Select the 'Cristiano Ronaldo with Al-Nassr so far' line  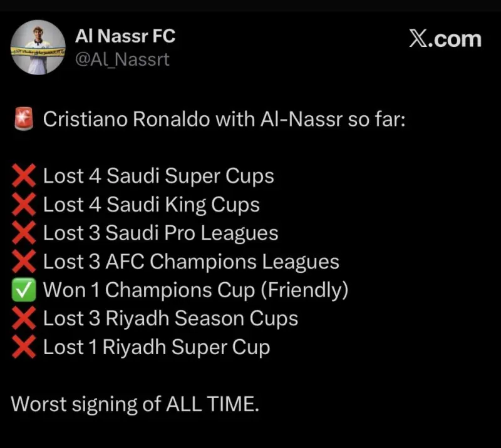224,120
